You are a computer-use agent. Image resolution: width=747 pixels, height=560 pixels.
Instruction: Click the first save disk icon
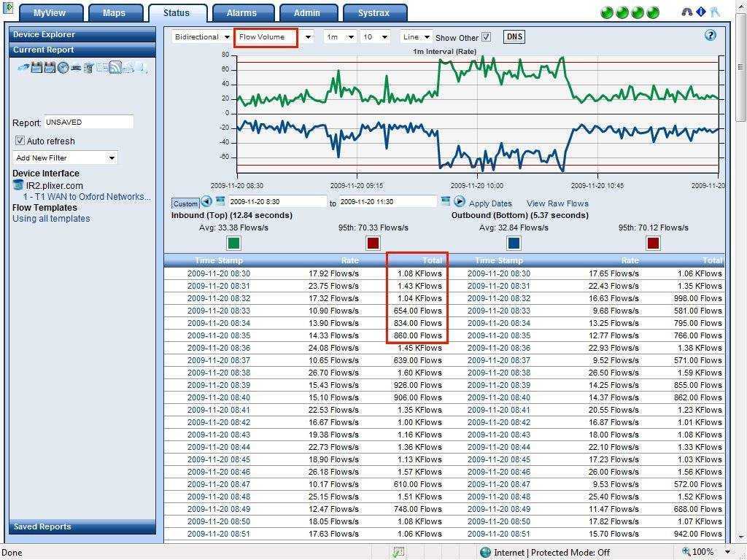click(x=36, y=68)
